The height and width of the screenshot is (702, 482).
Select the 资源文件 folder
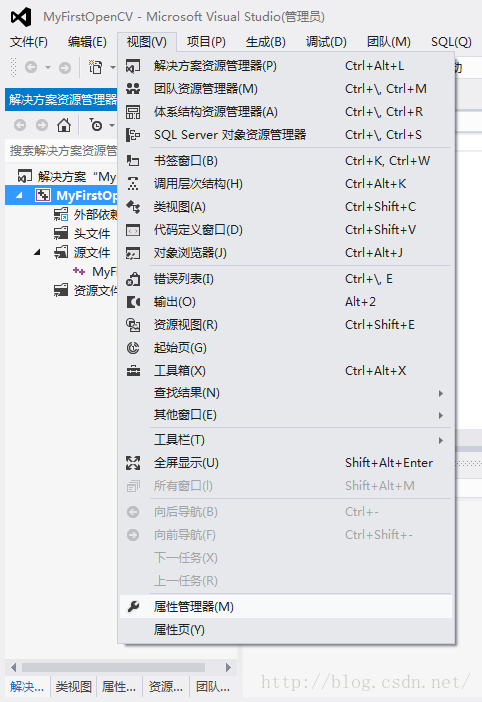tap(85, 291)
